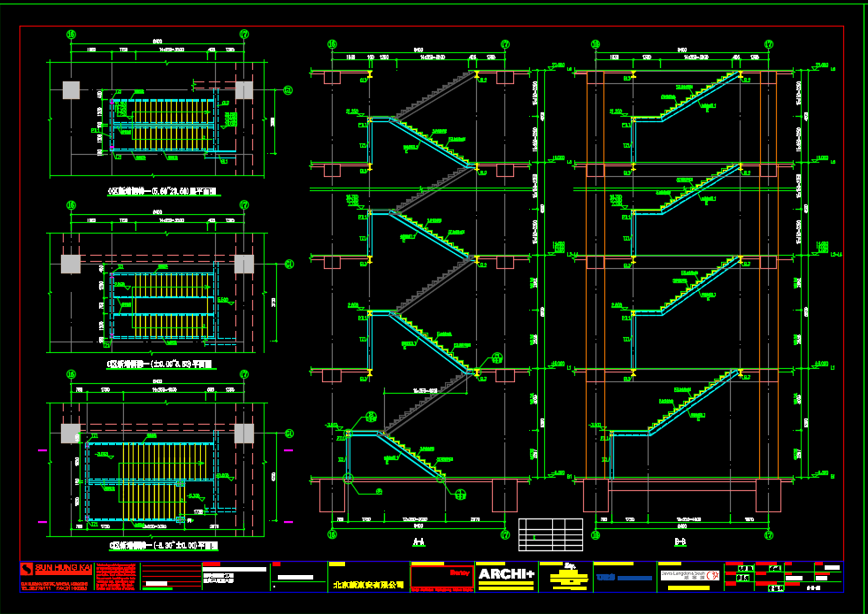Select the A-A section title label
The height and width of the screenshot is (614, 868).
point(419,541)
